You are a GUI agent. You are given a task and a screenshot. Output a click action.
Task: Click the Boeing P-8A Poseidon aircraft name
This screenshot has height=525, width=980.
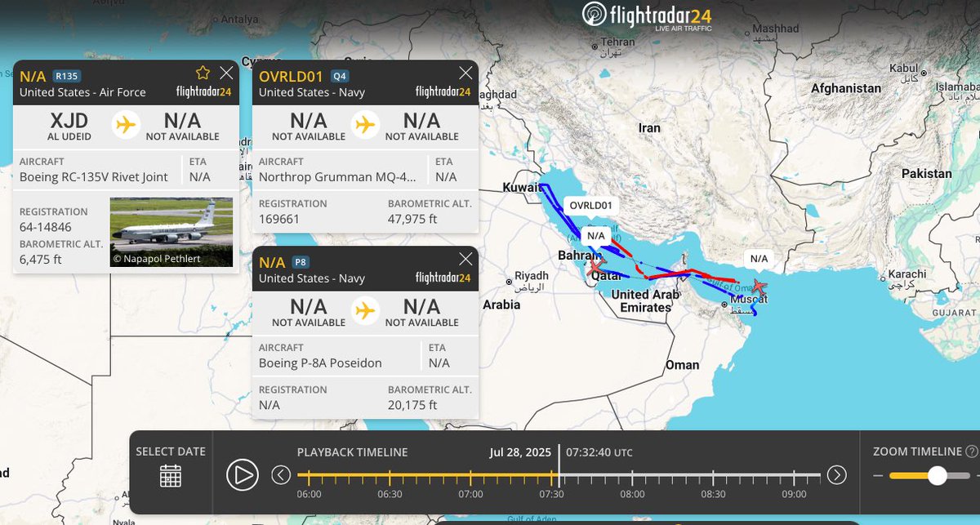pos(320,363)
